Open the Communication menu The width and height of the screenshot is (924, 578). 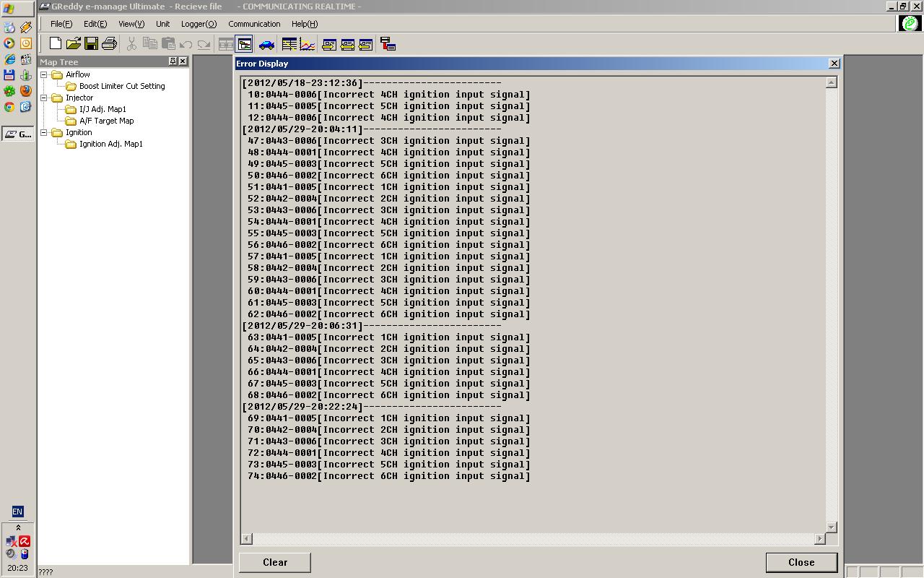point(254,24)
